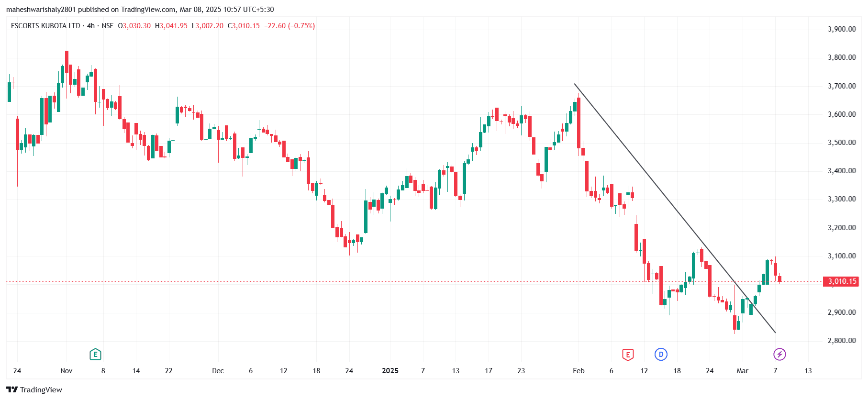Click the NSE exchange label
The image size is (868, 400).
[x=108, y=26]
